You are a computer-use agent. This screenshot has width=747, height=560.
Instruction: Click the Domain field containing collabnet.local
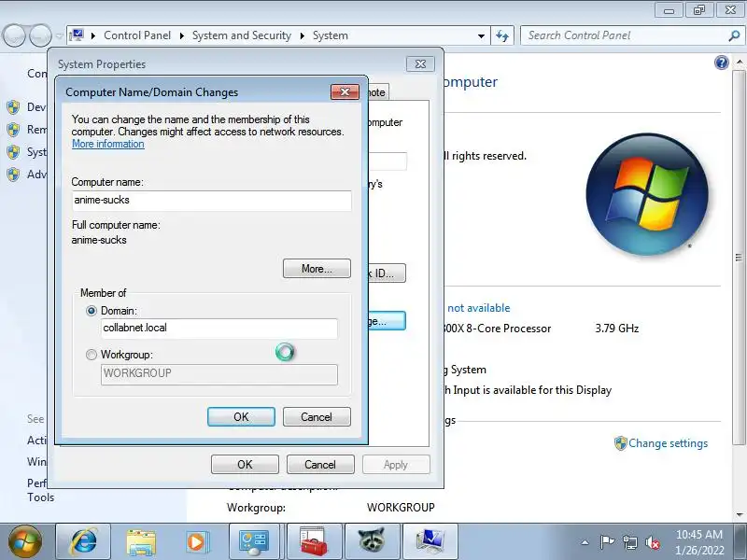(219, 329)
